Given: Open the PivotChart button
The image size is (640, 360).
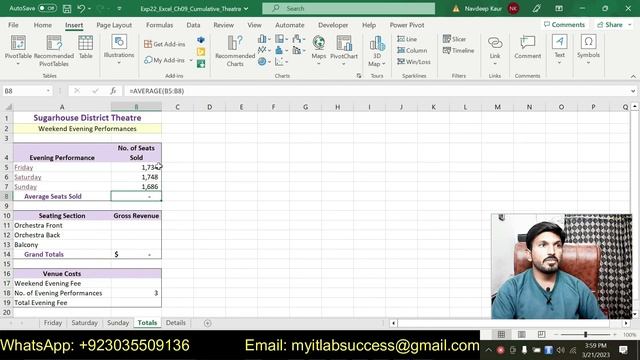Looking at the screenshot, I should click(344, 50).
